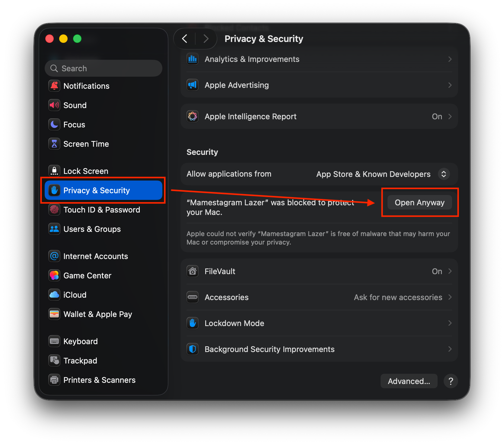The width and height of the screenshot is (504, 445).
Task: Click the Trackpad icon in sidebar
Action: coord(54,361)
